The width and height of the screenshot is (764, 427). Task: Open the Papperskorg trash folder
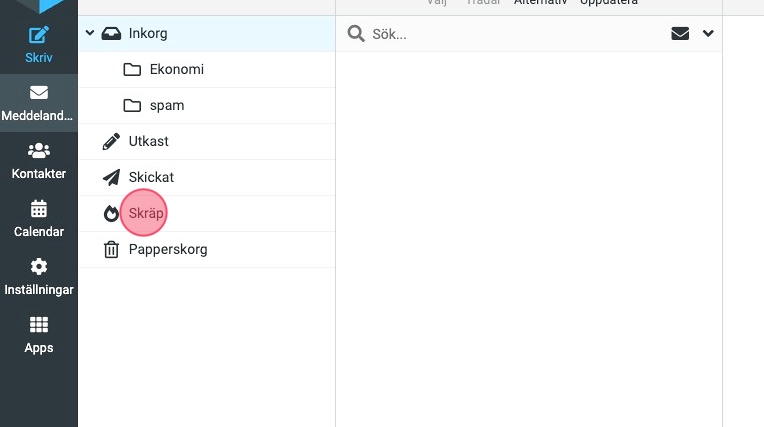pos(167,249)
